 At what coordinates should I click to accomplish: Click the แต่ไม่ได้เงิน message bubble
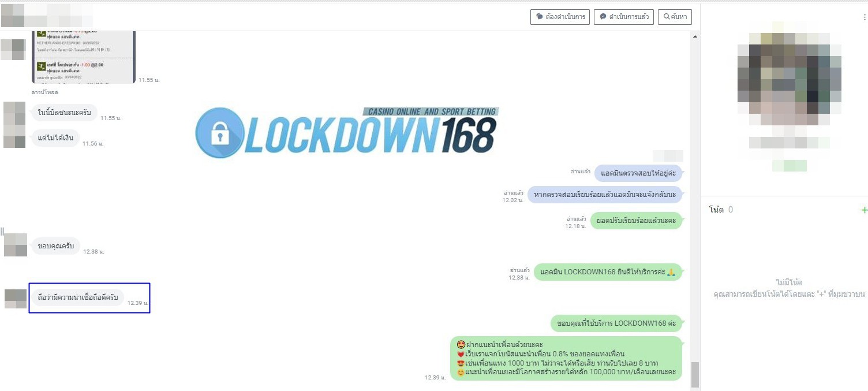[55, 138]
